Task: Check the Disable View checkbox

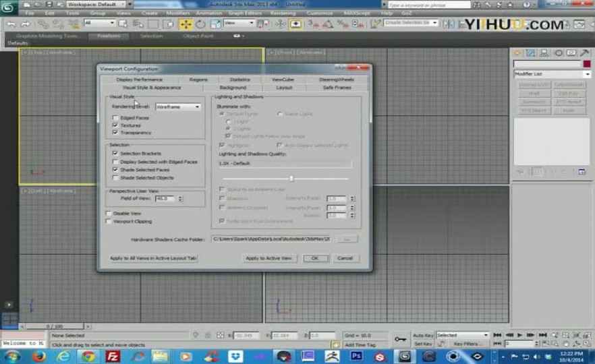Action: click(109, 214)
